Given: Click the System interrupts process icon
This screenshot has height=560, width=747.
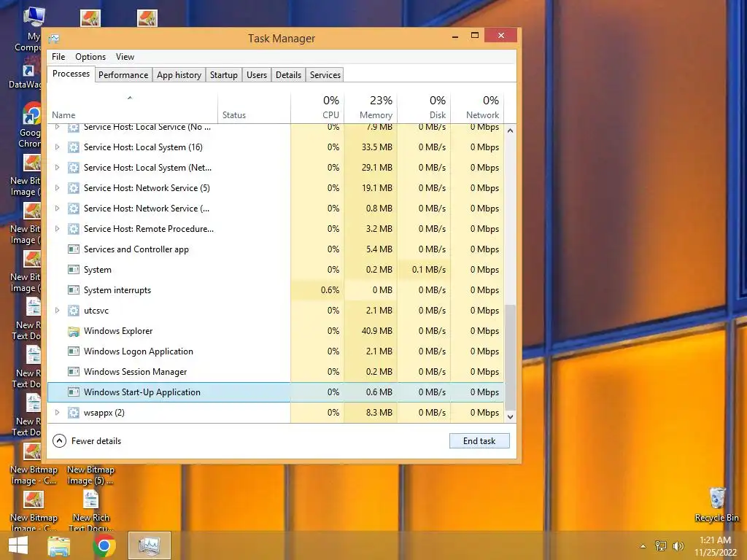Looking at the screenshot, I should (74, 290).
